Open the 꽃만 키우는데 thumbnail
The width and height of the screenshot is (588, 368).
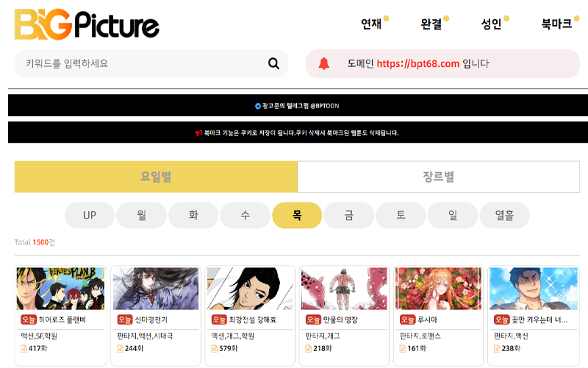(x=534, y=289)
